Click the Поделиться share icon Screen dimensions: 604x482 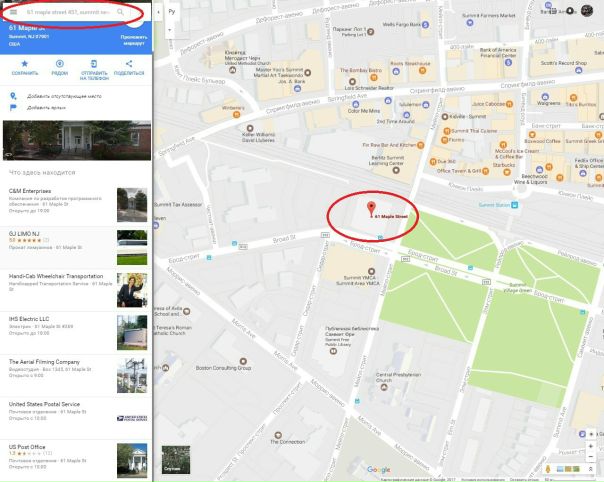pyautogui.click(x=128, y=64)
